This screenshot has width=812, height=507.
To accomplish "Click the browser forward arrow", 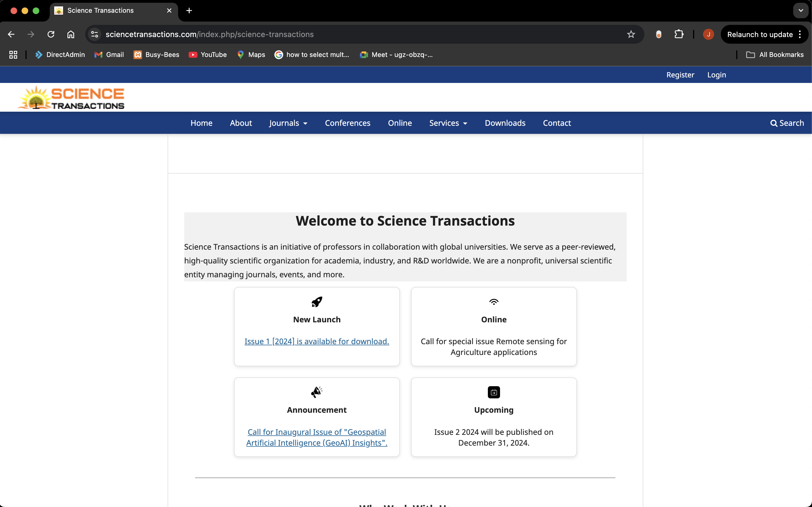I will 31,34.
